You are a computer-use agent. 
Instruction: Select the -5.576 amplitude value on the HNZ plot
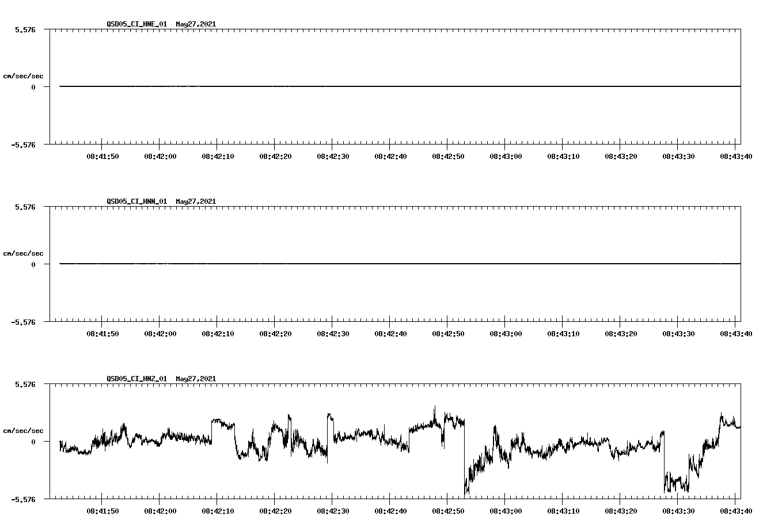coord(24,500)
